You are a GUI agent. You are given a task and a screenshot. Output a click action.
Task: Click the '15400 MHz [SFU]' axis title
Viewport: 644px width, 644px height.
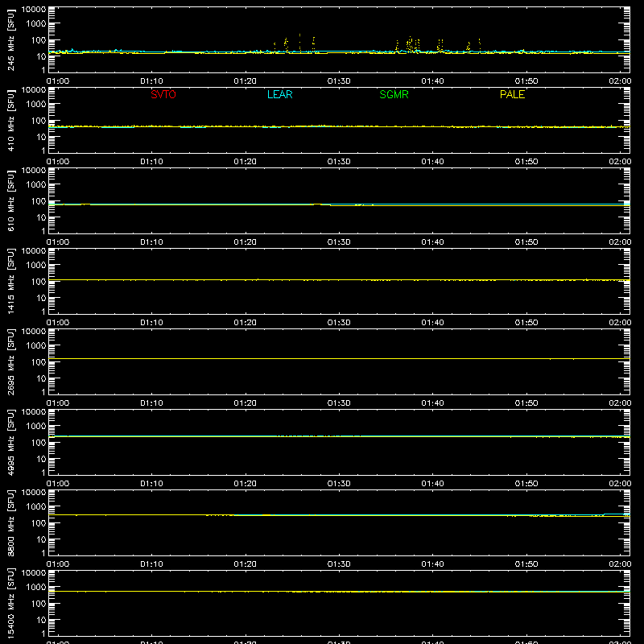pos(11,604)
